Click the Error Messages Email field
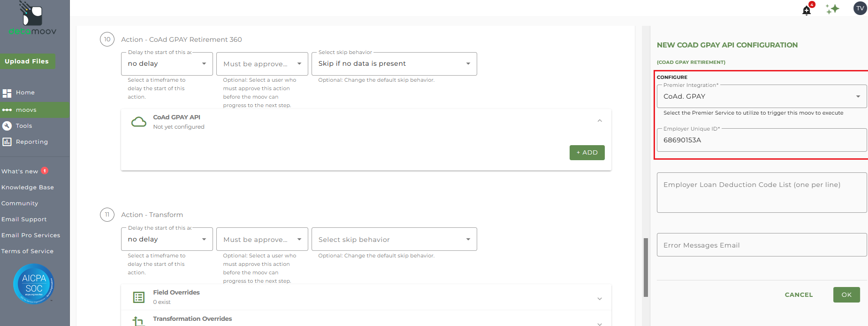The height and width of the screenshot is (326, 868). 761,245
